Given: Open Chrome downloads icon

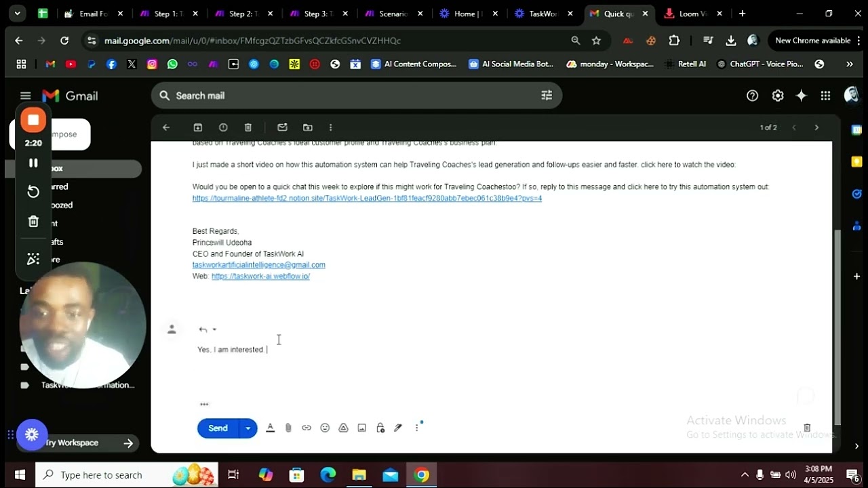Looking at the screenshot, I should 730,41.
